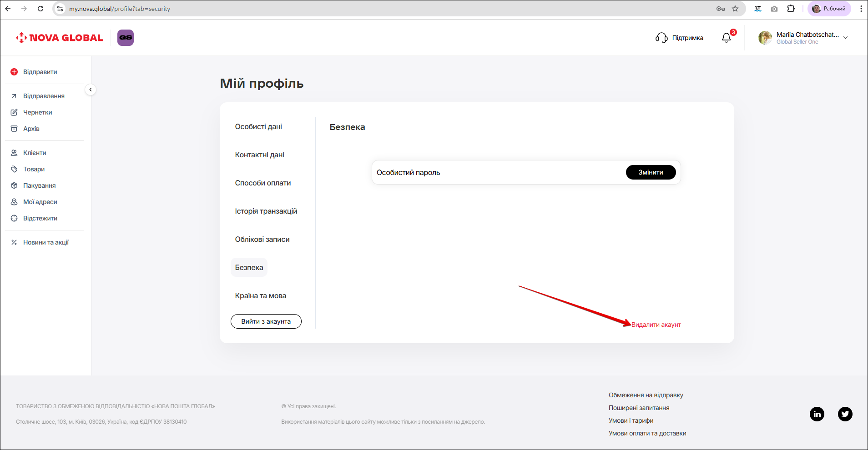Open Новини та акції page

[46, 242]
